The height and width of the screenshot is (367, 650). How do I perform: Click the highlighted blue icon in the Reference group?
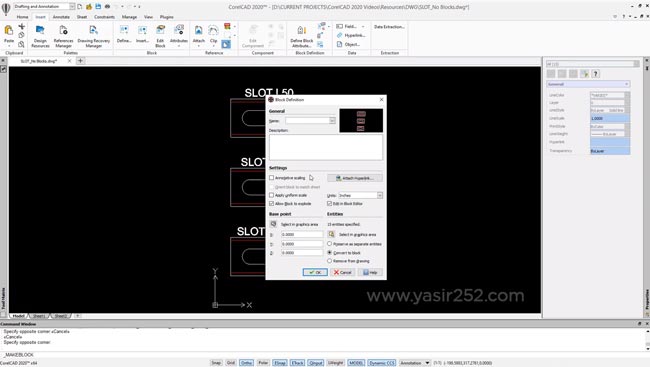point(226,44)
